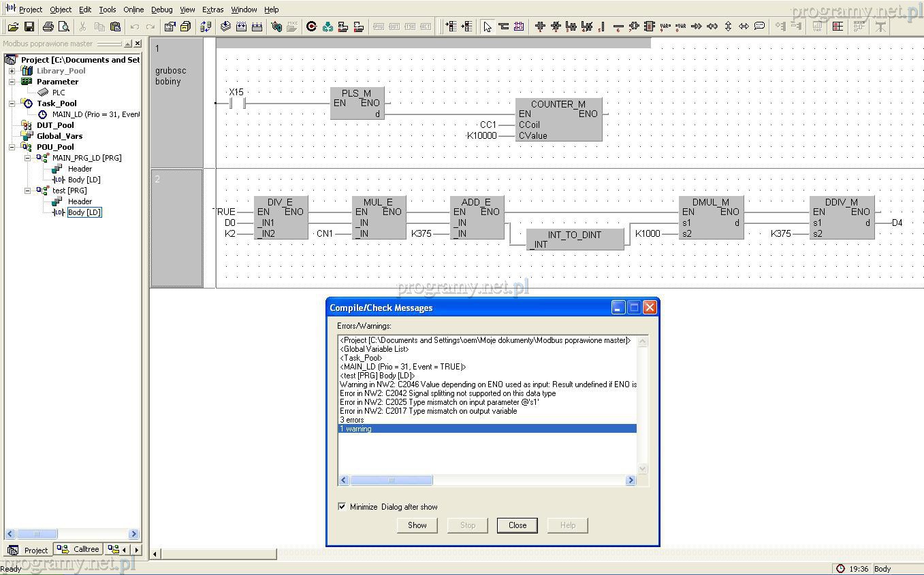This screenshot has height=575, width=924.
Task: Open Print Preview from the toolbar
Action: click(64, 27)
